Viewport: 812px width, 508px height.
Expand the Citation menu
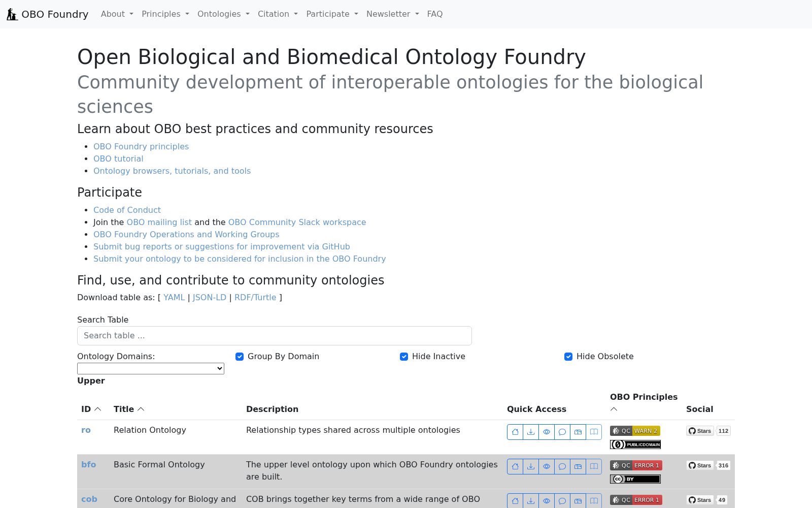[x=278, y=14]
